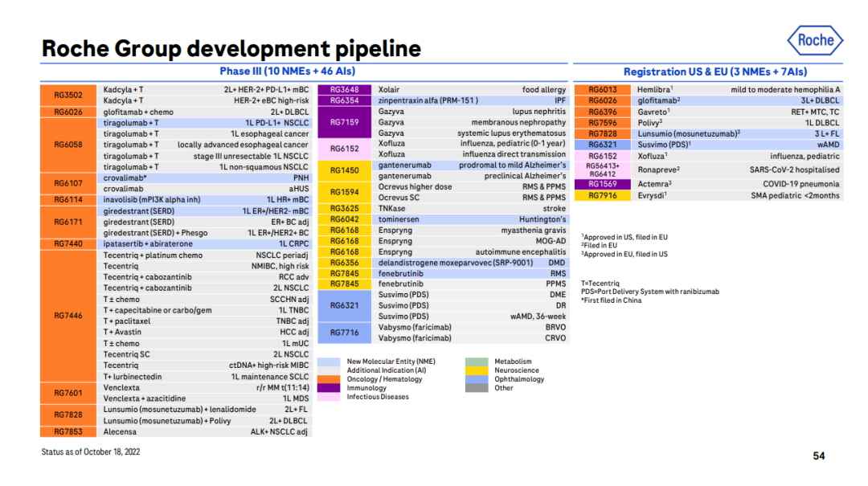Click the RG7440 code cell

pos(68,244)
